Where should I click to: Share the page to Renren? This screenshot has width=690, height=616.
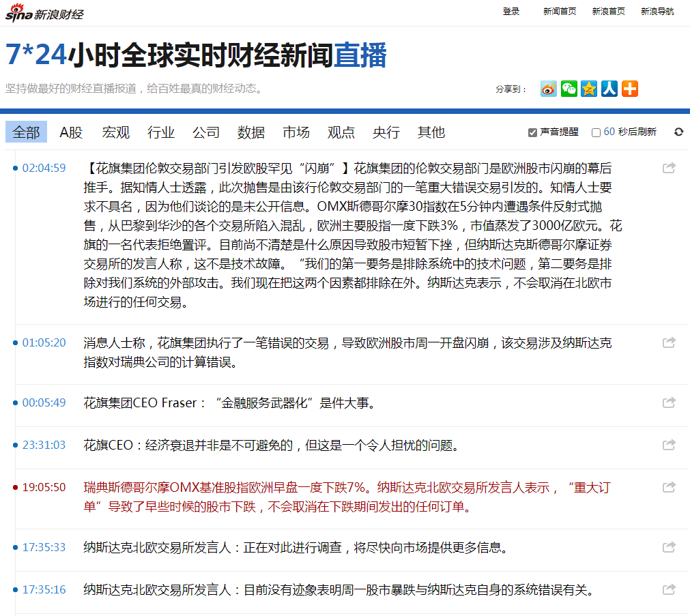point(609,89)
